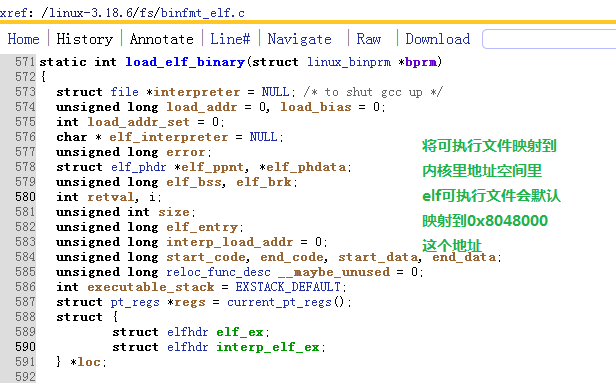616x383 pixels.
Task: Select the start_code variable
Action: [x=206, y=257]
